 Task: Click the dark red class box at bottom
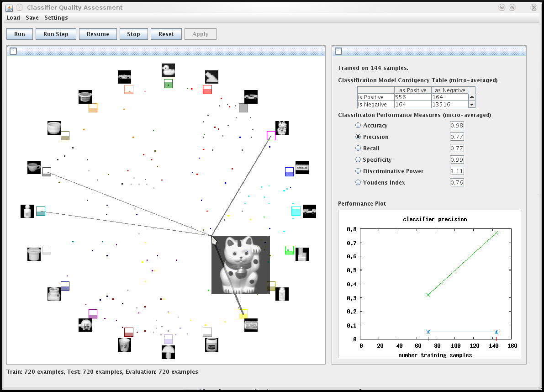pos(129,332)
